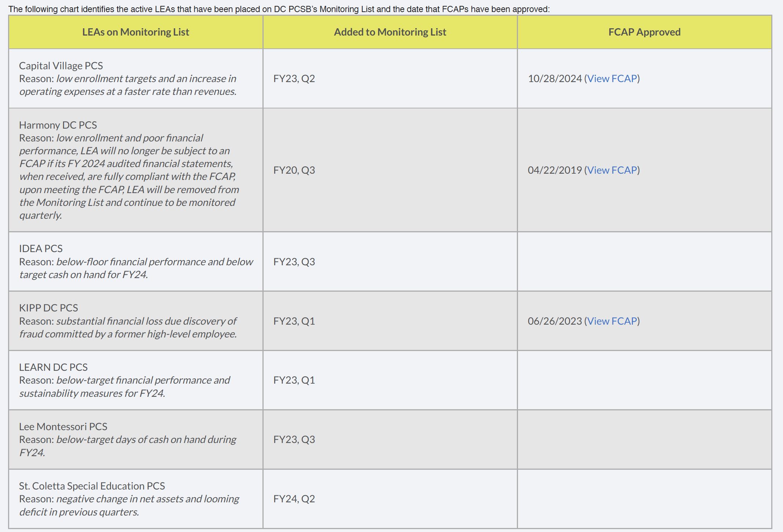Click St. Coletta Special Education PCS name
Screen dimensions: 783x532
click(92, 486)
